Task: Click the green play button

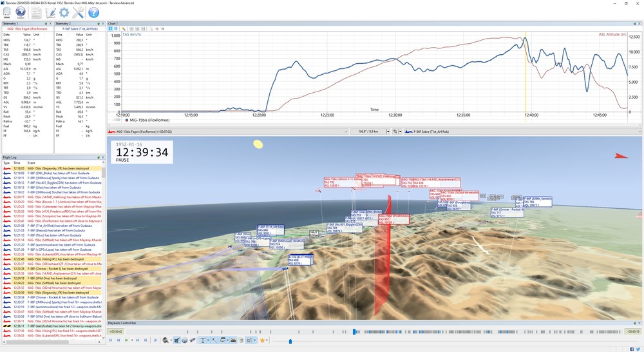Action: pos(126,340)
